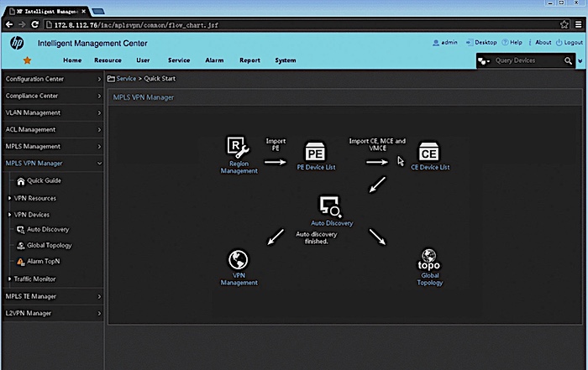Click the search magnifier in Query Devices

tap(568, 60)
